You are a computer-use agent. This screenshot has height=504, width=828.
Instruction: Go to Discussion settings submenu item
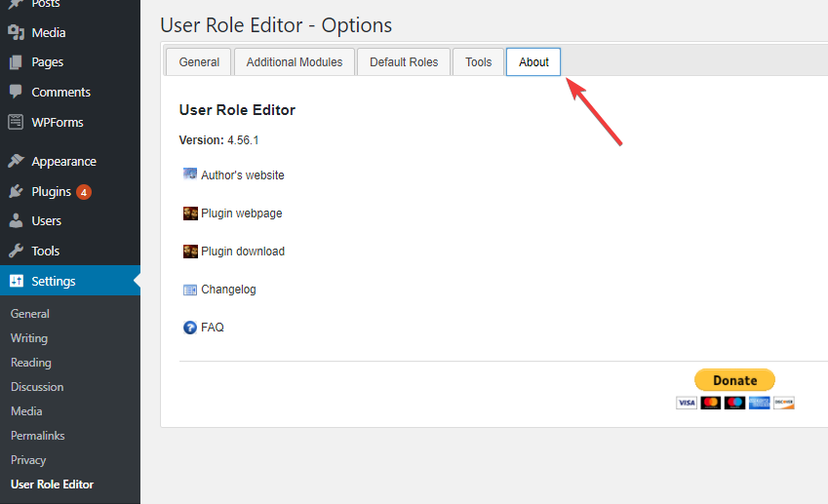coord(37,387)
